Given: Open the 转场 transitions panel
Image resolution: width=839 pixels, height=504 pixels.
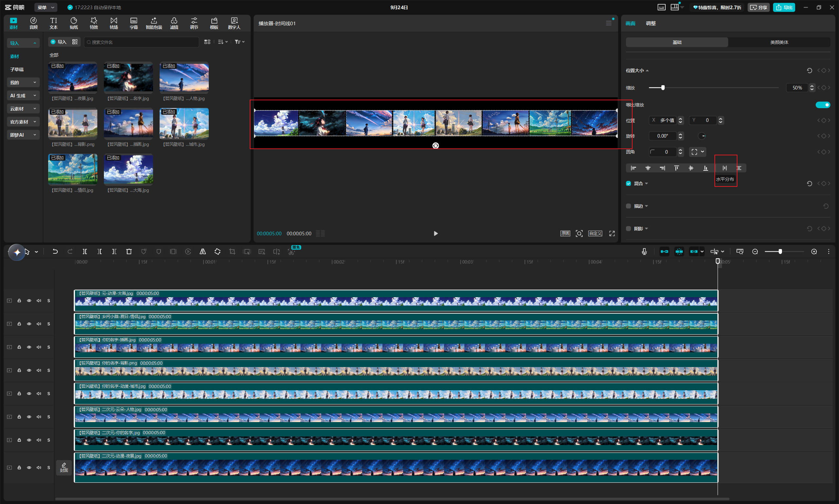Looking at the screenshot, I should [114, 23].
